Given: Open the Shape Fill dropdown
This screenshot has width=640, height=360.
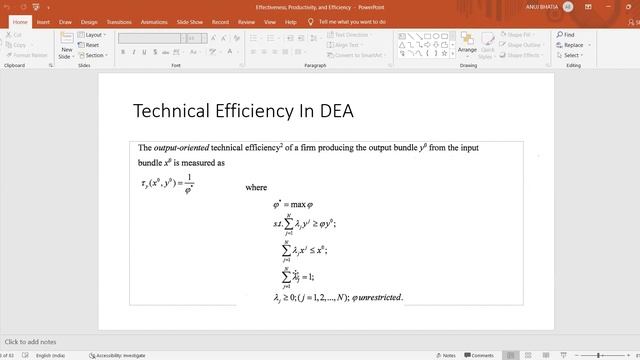Looking at the screenshot, I should pyautogui.click(x=517, y=35).
